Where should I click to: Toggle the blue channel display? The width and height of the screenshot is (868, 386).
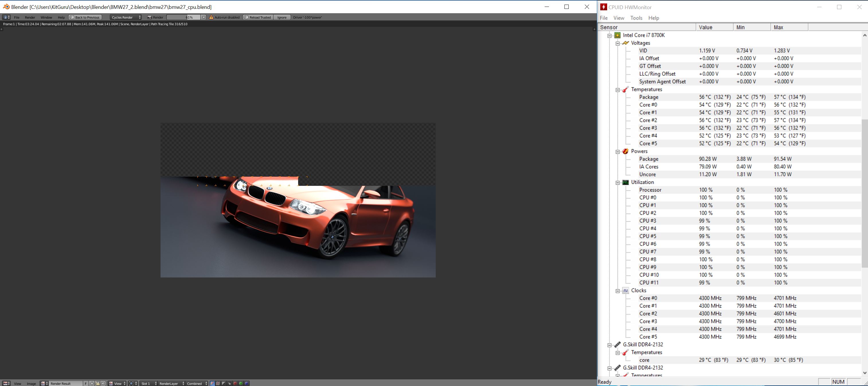(247, 383)
